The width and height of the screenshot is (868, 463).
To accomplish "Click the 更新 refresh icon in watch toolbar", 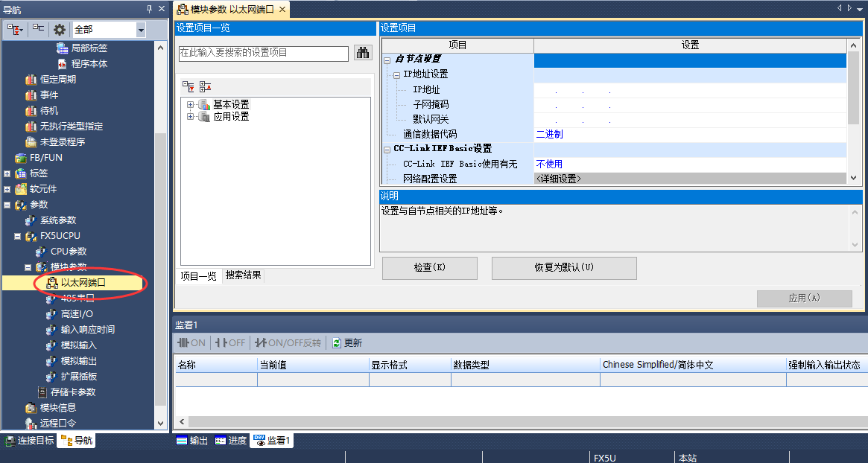I will coord(337,343).
